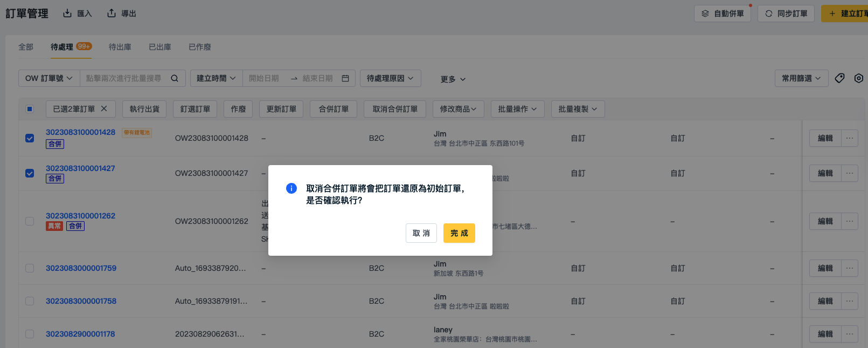Open more options for order 3023082900001178
Viewport: 868px width, 348px height.
[x=850, y=334]
